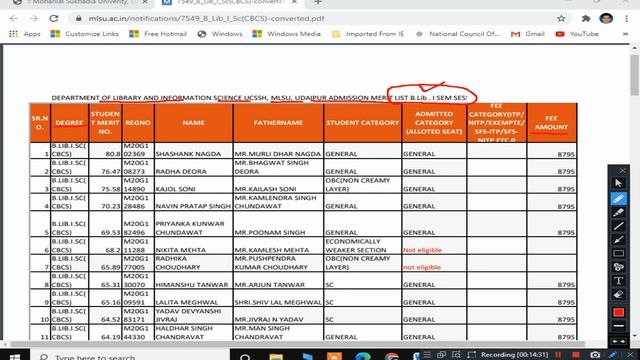
Task: Select the eraser annotation tool
Action: [618, 295]
